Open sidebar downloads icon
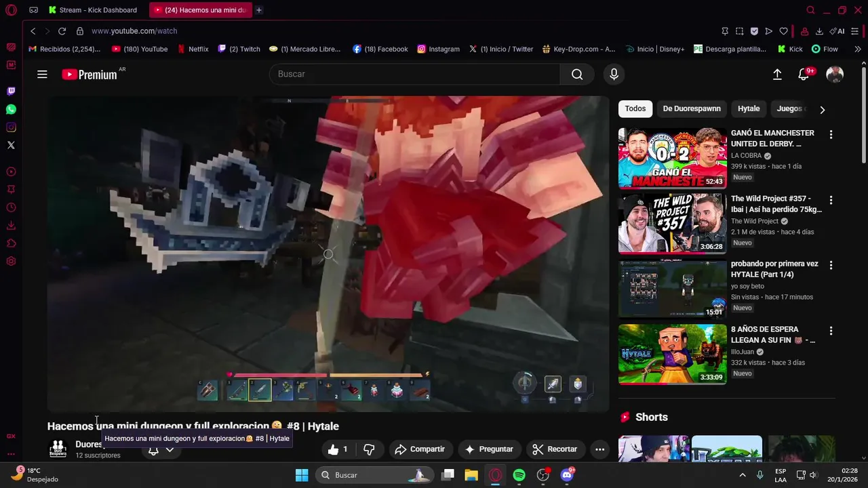 pos(11,226)
